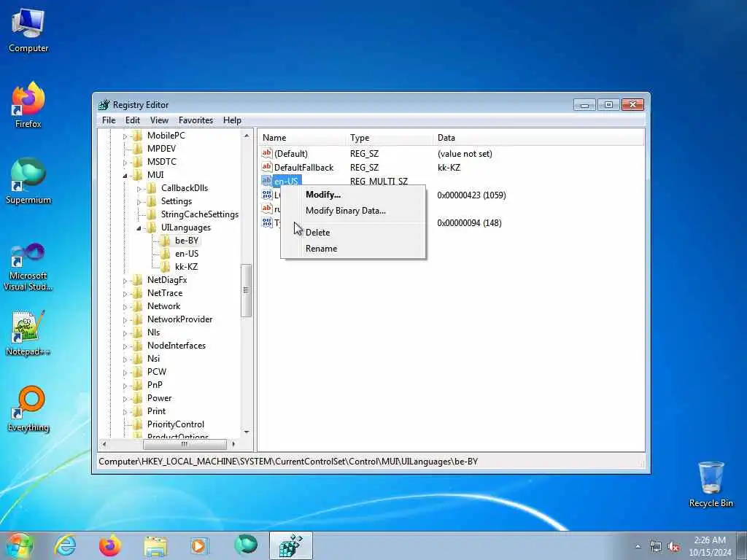Open the File menu

(x=109, y=120)
